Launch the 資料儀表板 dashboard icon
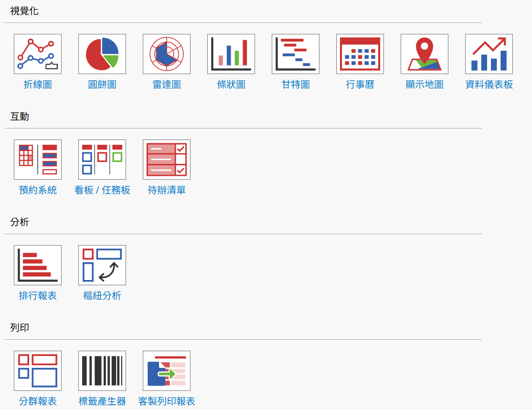 click(x=489, y=54)
